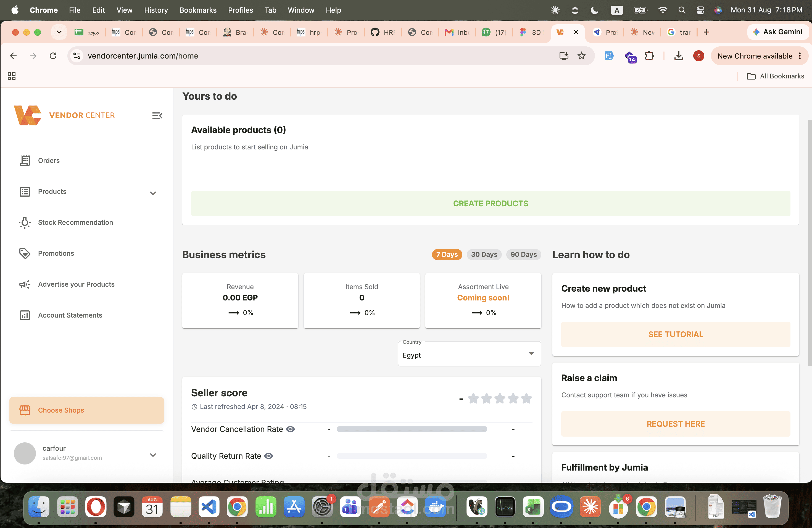
Task: Open Chrome tab search dropdown arrow
Action: pyautogui.click(x=59, y=32)
